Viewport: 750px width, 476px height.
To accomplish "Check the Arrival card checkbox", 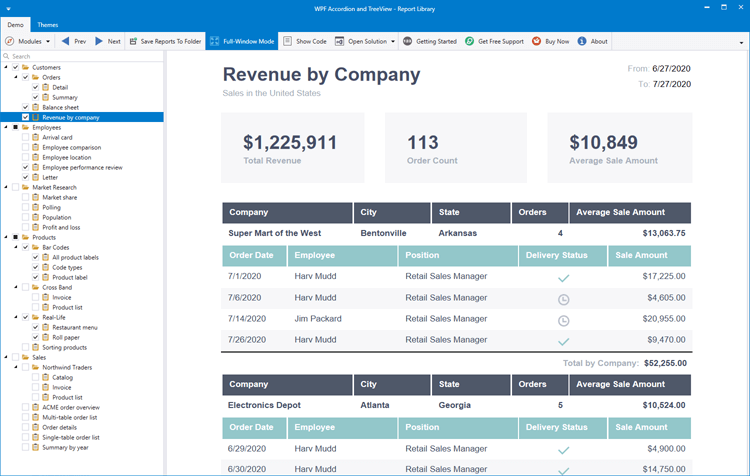I will (25, 137).
